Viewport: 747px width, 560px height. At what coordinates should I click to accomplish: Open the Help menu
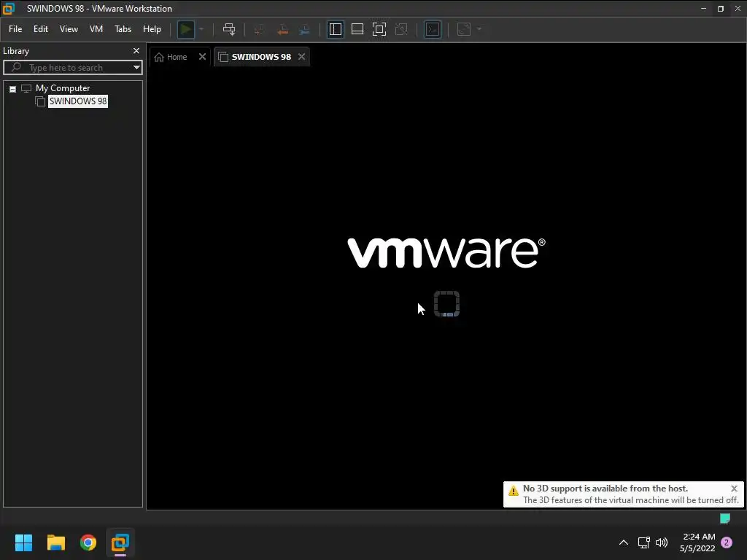[x=152, y=29]
